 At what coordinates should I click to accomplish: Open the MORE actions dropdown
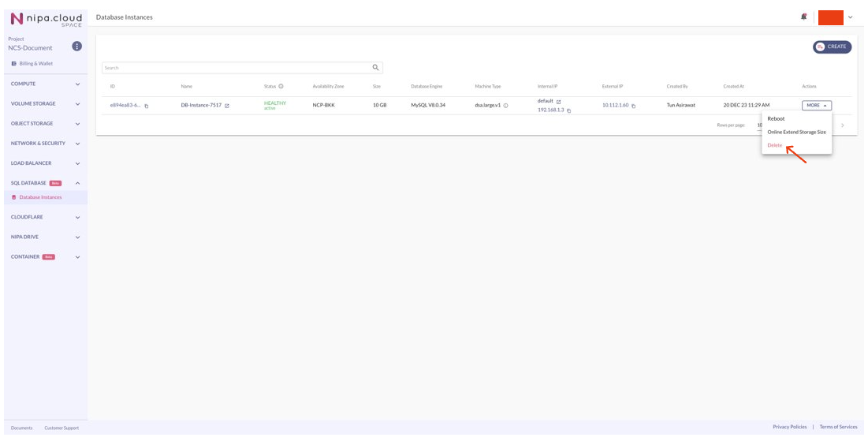pyautogui.click(x=816, y=105)
